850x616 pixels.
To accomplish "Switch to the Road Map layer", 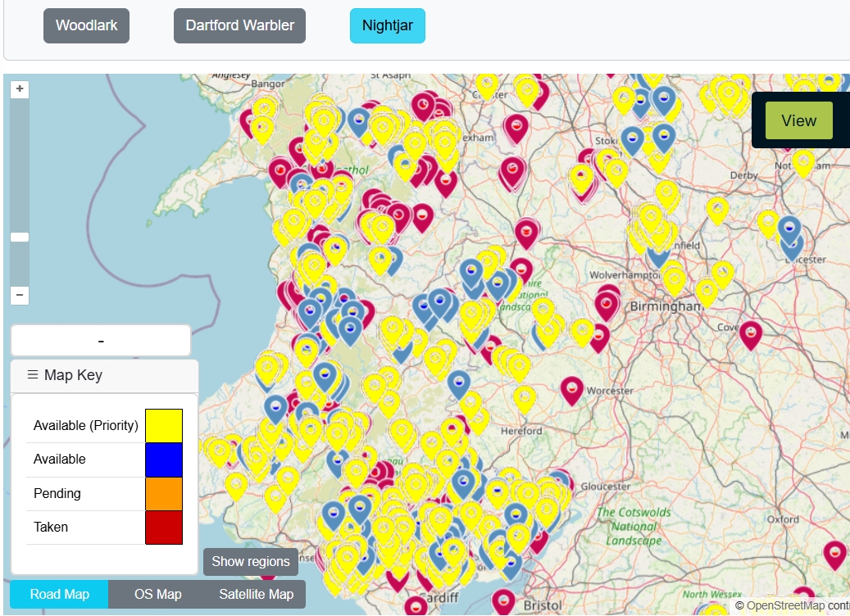I will 59,595.
